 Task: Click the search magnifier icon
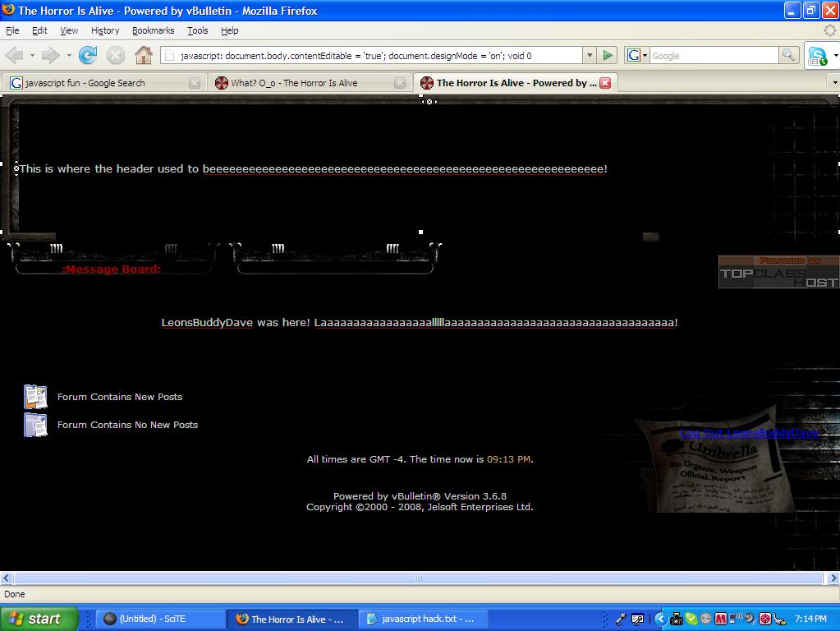coord(788,56)
